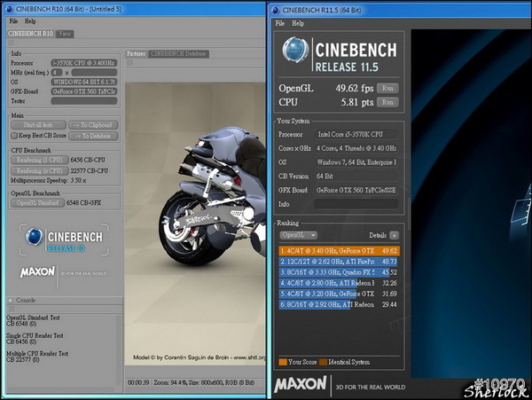Switch to the View tab
The height and width of the screenshot is (400, 532).
(x=65, y=34)
